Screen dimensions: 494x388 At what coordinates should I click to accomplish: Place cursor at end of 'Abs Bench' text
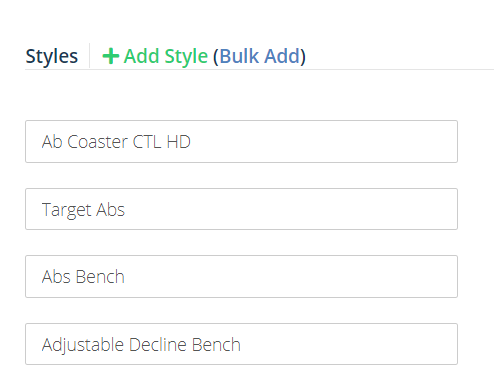tap(125, 277)
